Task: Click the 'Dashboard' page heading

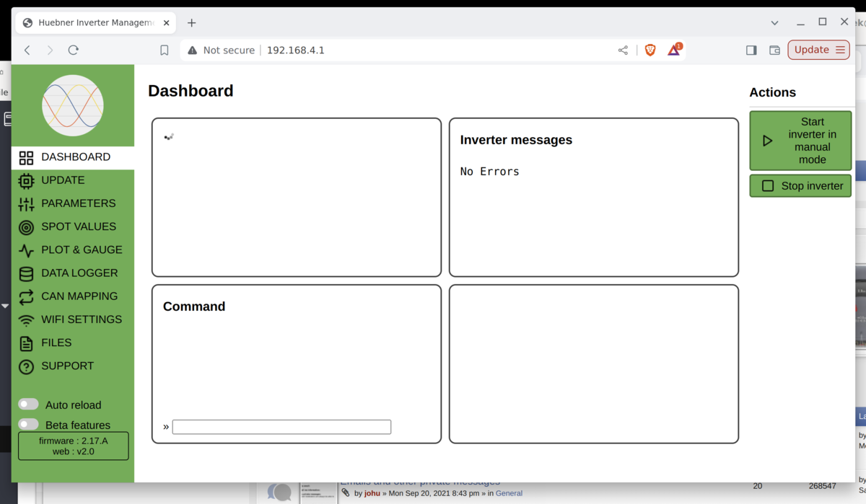Action: click(x=191, y=91)
